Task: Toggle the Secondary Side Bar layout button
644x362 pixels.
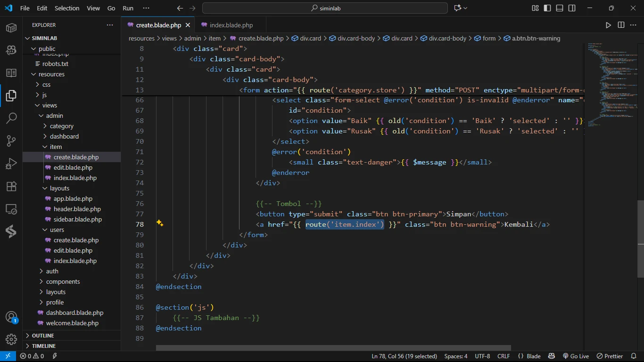Action: 572,8
